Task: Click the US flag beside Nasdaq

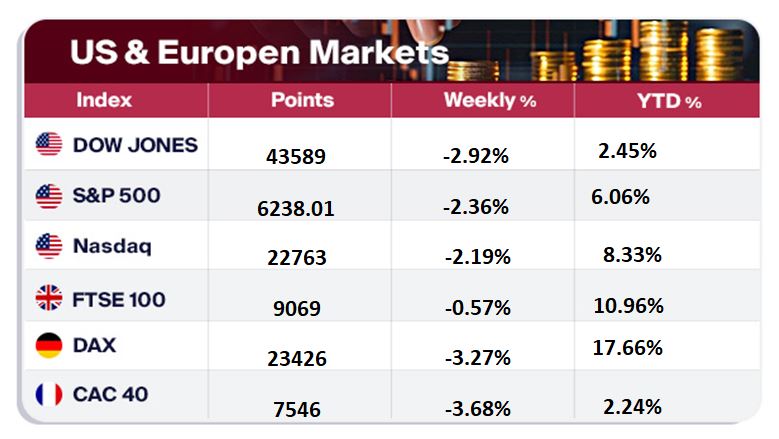Action: pyautogui.click(x=49, y=246)
